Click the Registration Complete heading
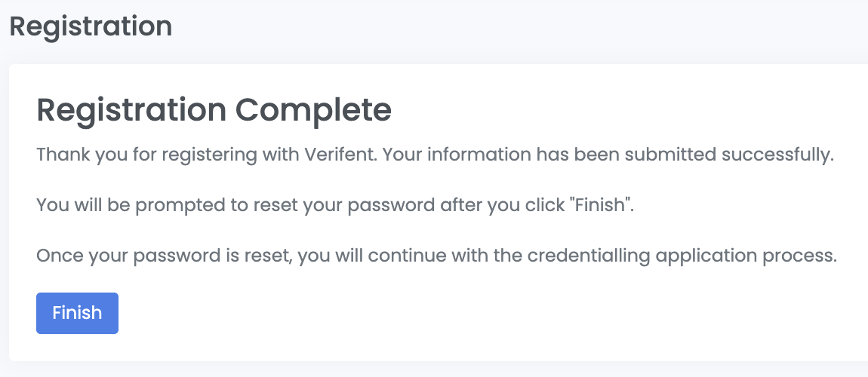 pos(214,110)
